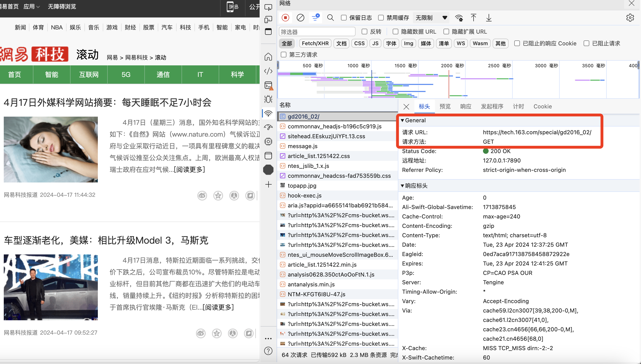Open network settings gear icon
This screenshot has height=364, width=641.
click(x=630, y=18)
